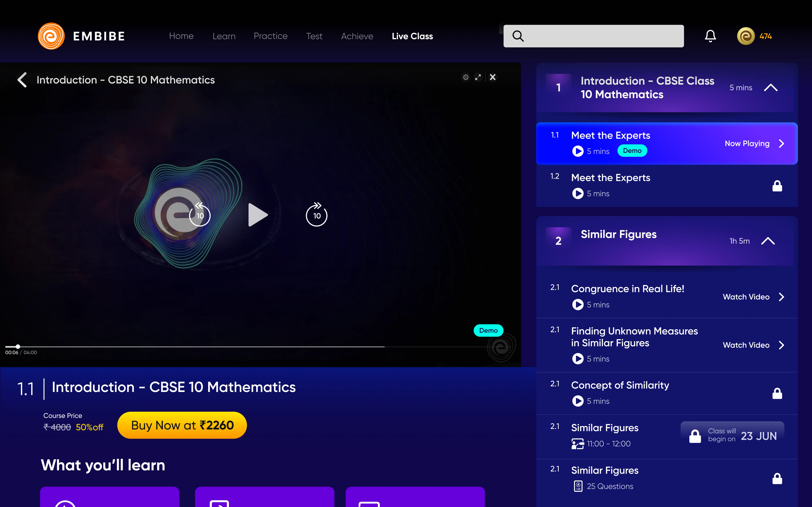Click play icon of lesson 1.1

(578, 151)
